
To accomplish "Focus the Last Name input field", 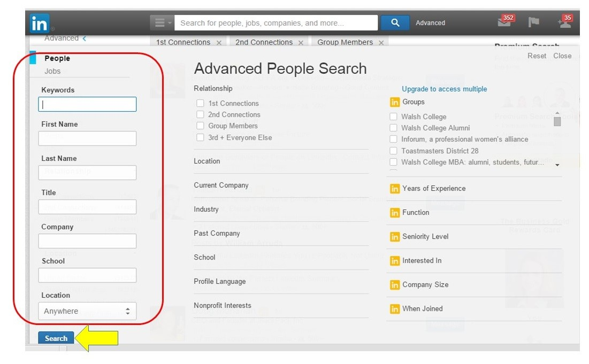I will tap(87, 173).
